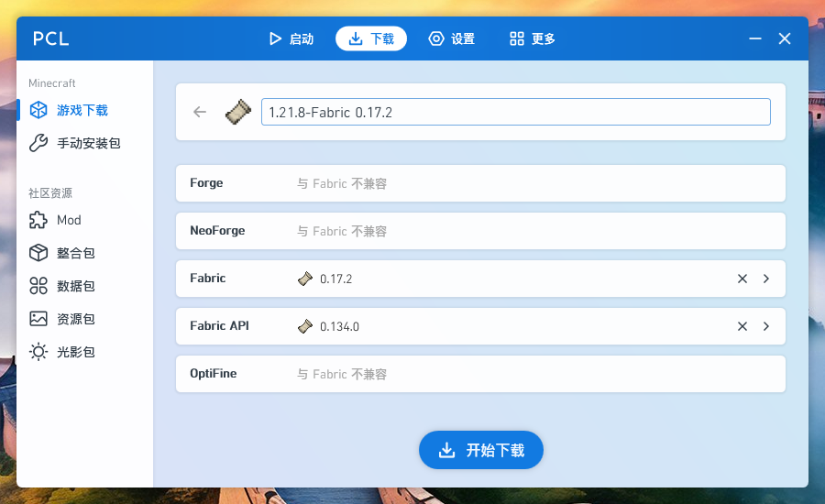825x504 pixels.
Task: Expand the Forge row
Action: (x=480, y=183)
